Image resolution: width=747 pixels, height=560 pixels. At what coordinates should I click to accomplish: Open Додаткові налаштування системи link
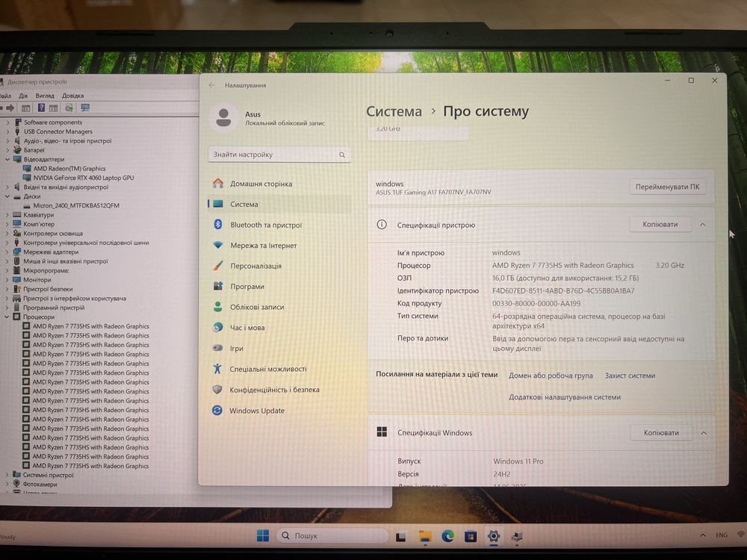click(x=565, y=396)
